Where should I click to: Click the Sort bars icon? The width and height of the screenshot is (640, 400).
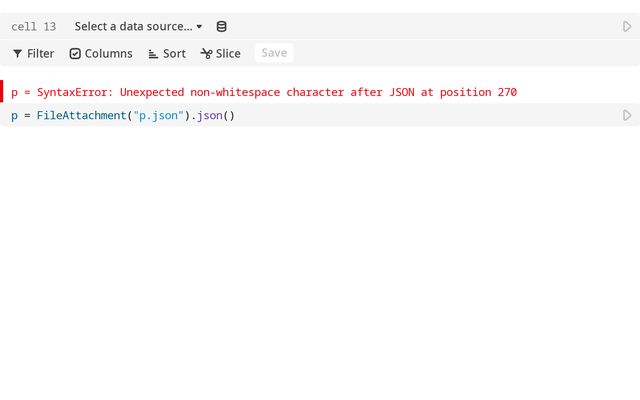(153, 54)
